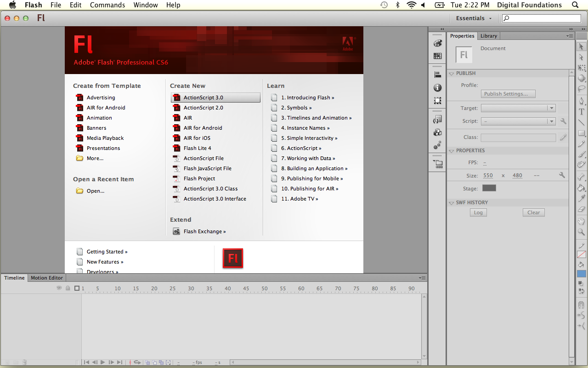Viewport: 588px width, 368px height.
Task: Pick the Eyedropper tool
Action: point(582,198)
